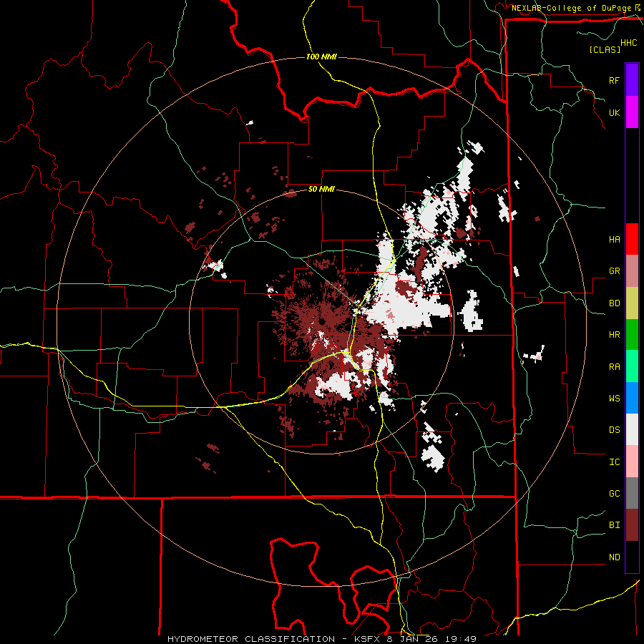This screenshot has height=644, width=644.
Task: Click the IC legend label
Action: point(614,462)
